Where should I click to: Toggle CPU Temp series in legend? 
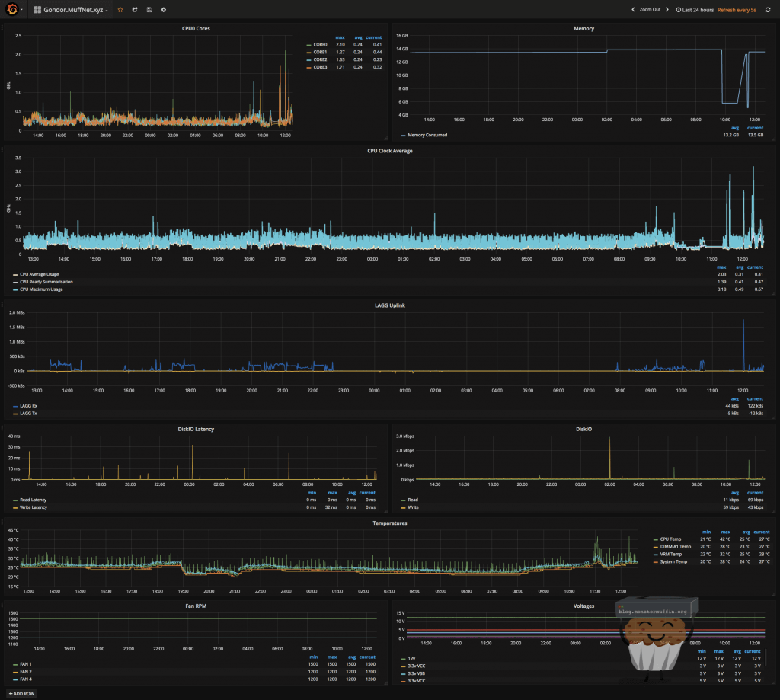coord(670,539)
